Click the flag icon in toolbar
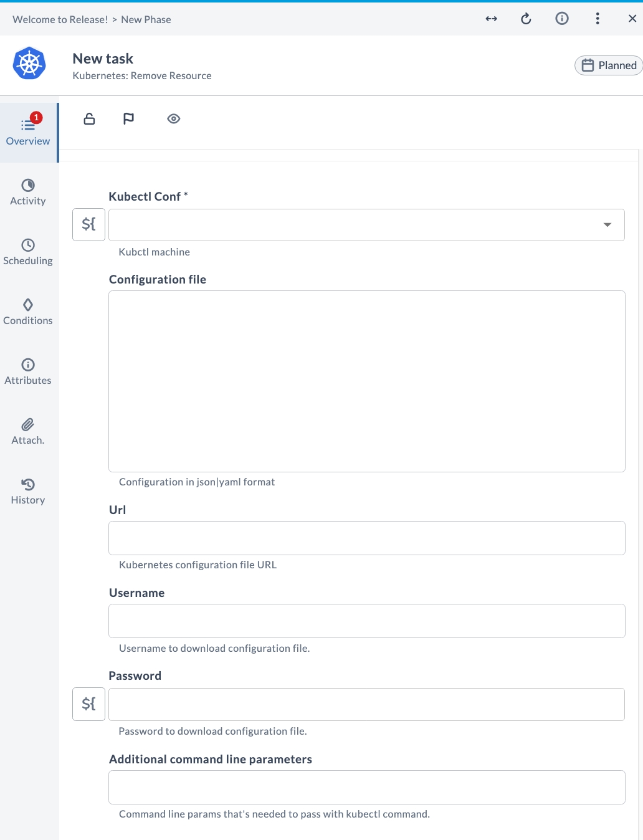The width and height of the screenshot is (643, 840). coord(128,118)
